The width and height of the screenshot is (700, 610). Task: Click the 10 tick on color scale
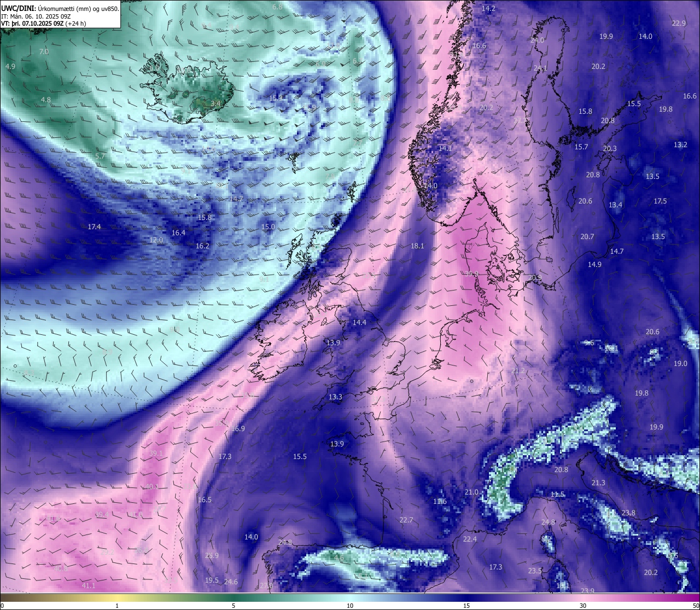coord(350,606)
